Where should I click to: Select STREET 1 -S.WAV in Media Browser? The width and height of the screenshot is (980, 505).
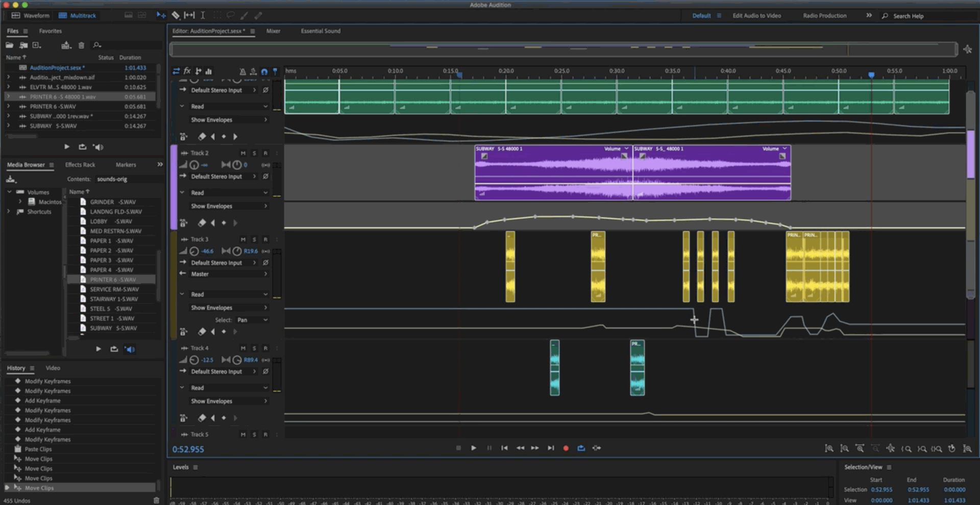(112, 318)
